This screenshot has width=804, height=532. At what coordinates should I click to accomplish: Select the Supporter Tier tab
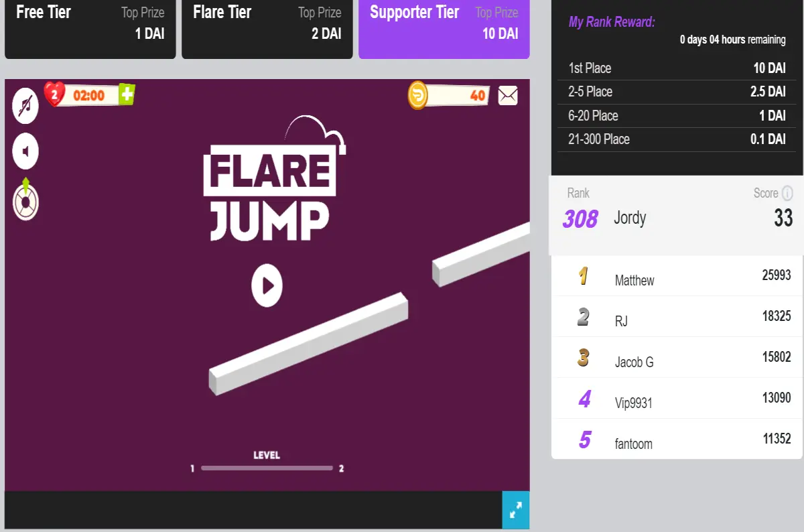[444, 29]
